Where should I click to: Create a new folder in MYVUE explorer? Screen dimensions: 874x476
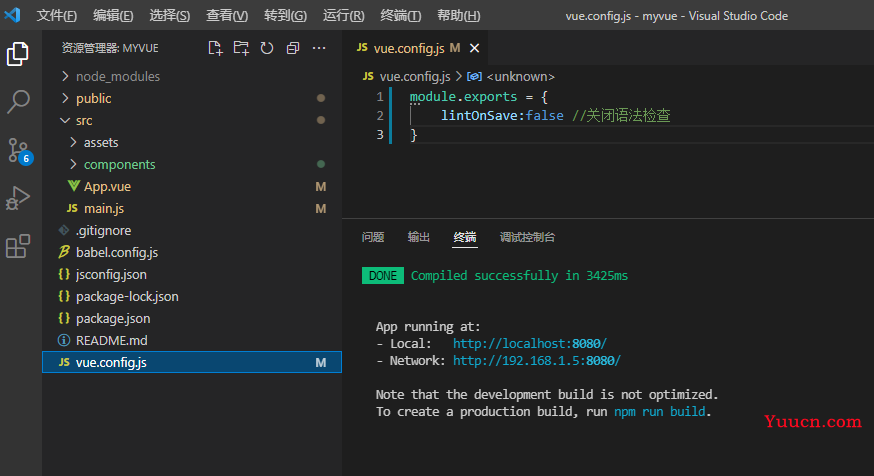[241, 48]
